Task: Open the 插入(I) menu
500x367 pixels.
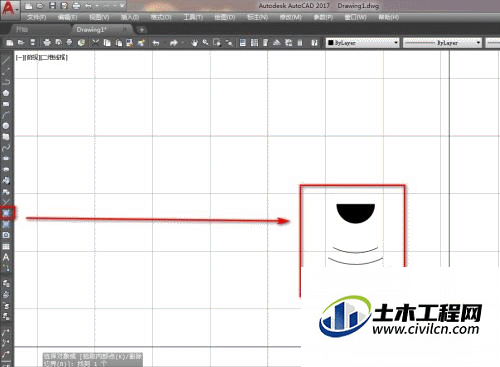Action: click(x=130, y=17)
